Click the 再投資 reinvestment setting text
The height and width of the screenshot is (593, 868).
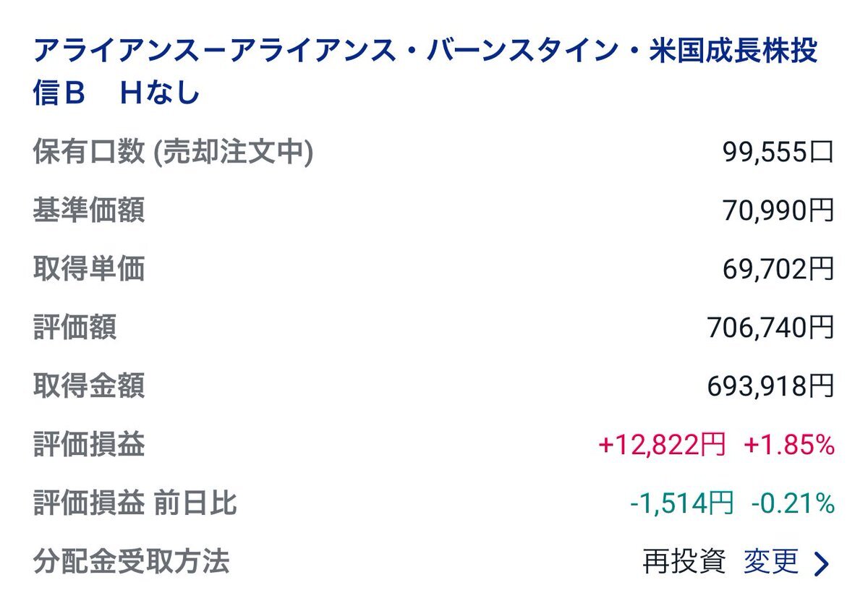point(684,561)
